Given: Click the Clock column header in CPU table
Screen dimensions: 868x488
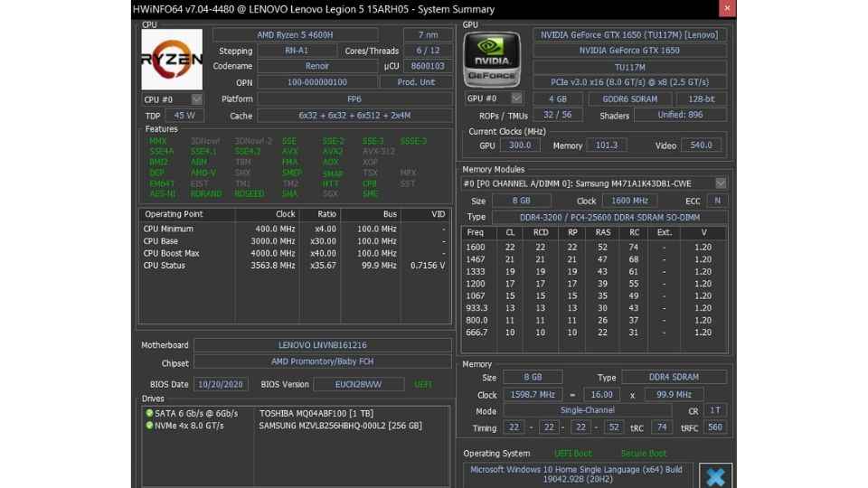Looking at the screenshot, I should pyautogui.click(x=268, y=214).
